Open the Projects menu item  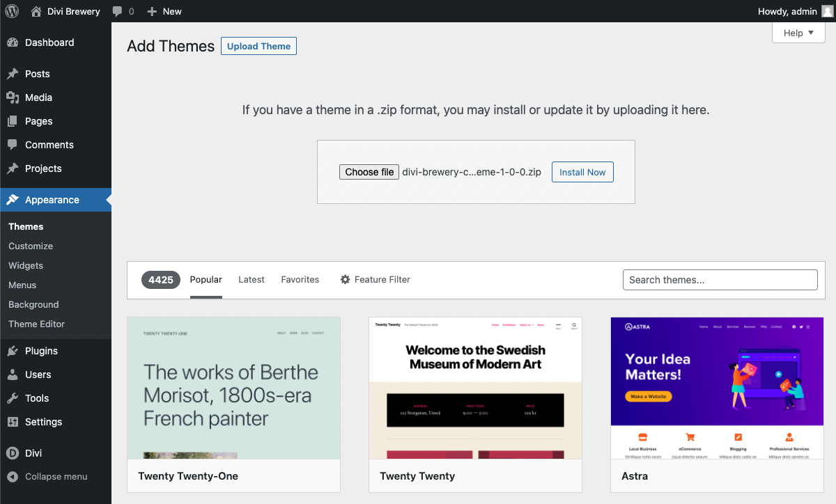point(56,168)
